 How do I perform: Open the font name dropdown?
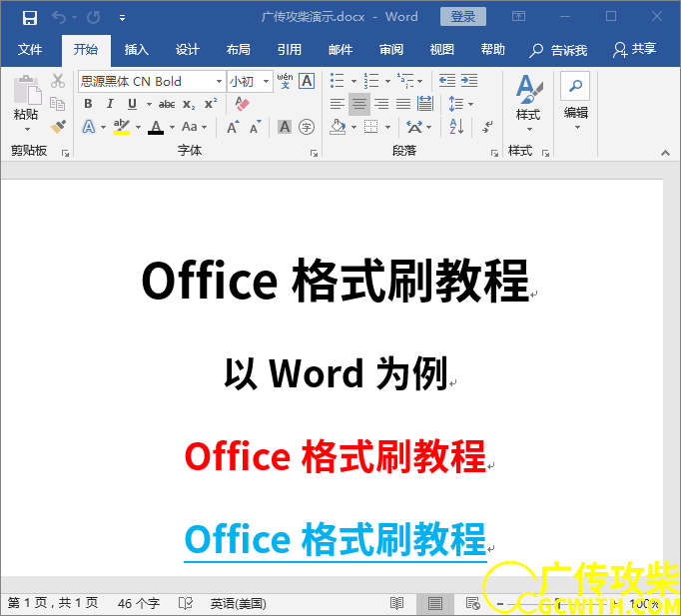[219, 81]
